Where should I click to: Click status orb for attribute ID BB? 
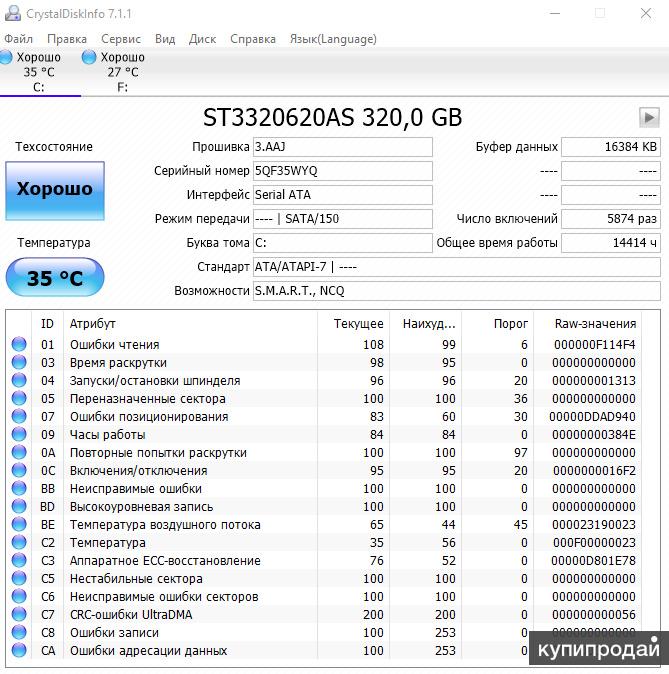click(x=19, y=489)
